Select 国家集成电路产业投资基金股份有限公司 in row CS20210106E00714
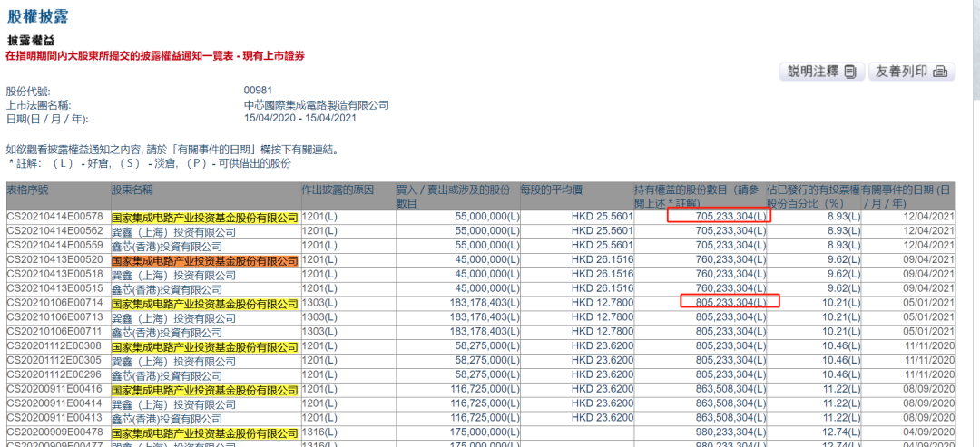 click(205, 304)
